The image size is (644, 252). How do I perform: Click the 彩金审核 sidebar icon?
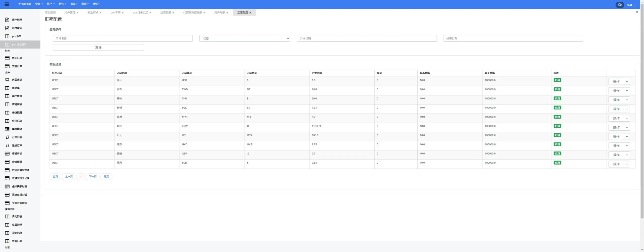click(x=7, y=28)
